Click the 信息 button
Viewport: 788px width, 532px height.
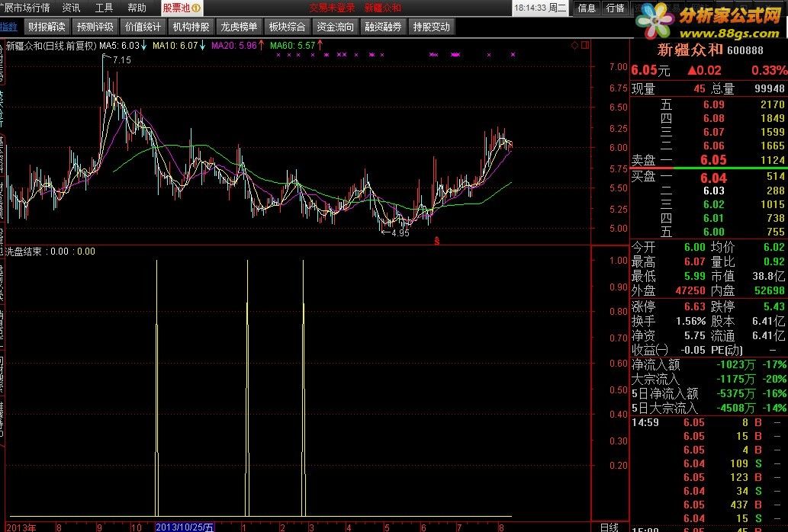pos(587,8)
